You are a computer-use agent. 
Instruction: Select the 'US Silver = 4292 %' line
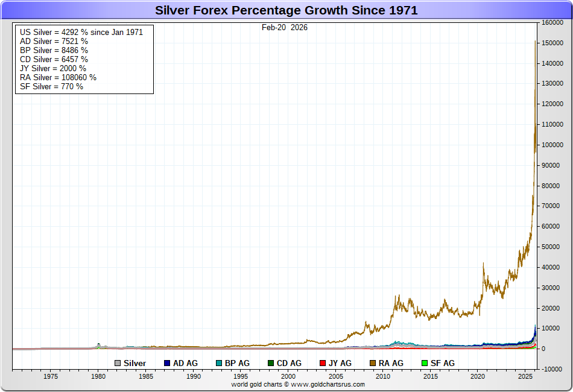pyautogui.click(x=81, y=32)
